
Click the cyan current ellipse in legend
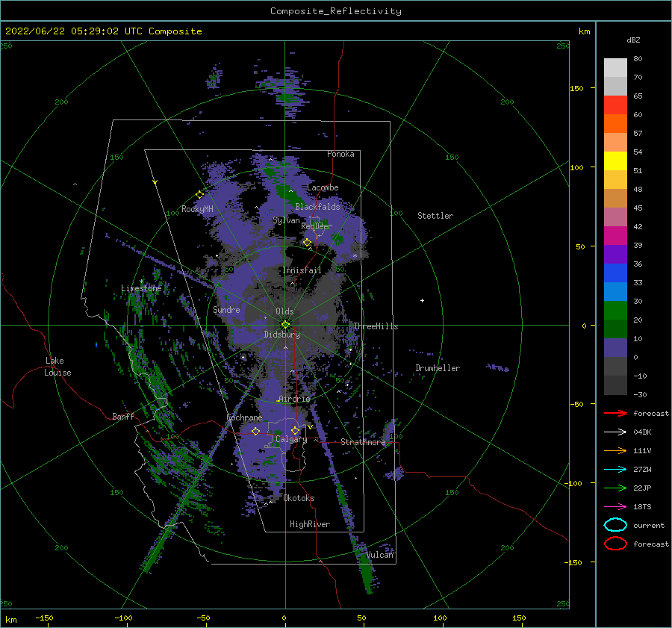[x=615, y=525]
